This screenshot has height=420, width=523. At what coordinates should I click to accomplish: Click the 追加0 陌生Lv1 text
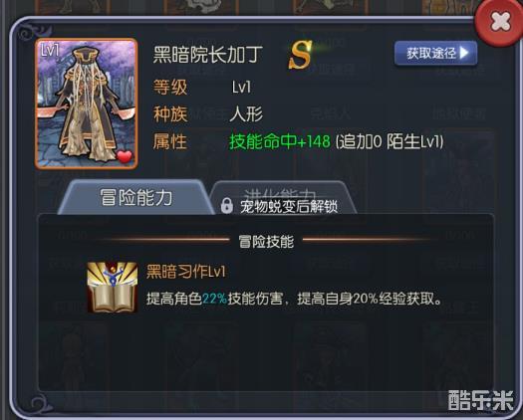pos(389,141)
